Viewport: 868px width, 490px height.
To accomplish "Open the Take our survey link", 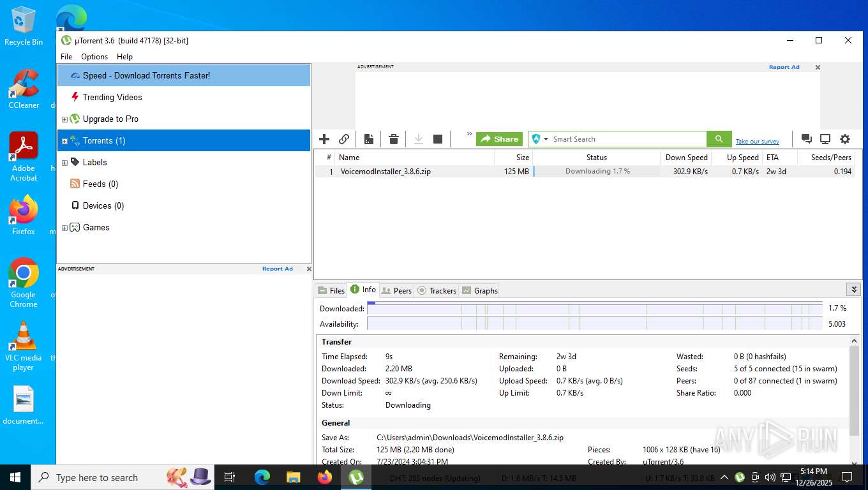I will [x=757, y=142].
